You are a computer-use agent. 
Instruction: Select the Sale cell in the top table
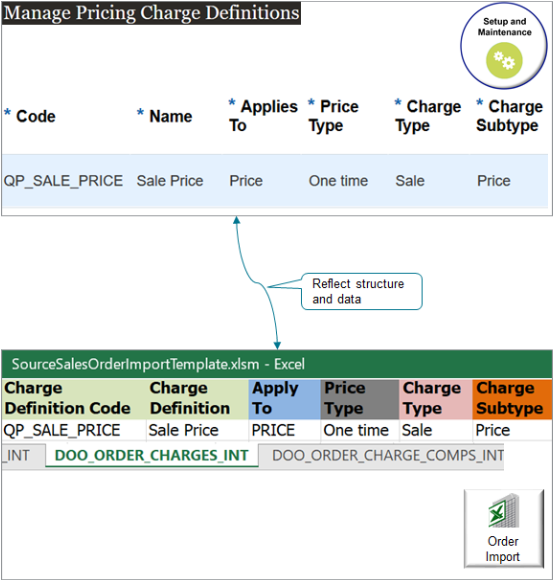[410, 181]
